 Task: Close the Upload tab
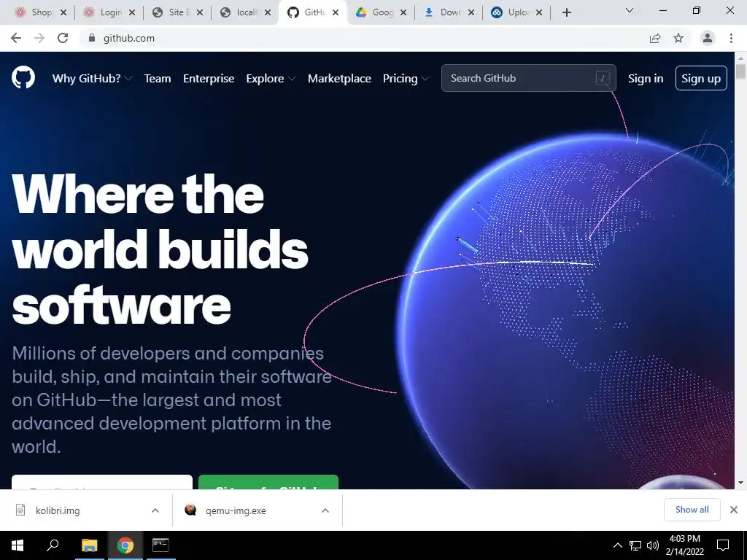[x=539, y=13]
